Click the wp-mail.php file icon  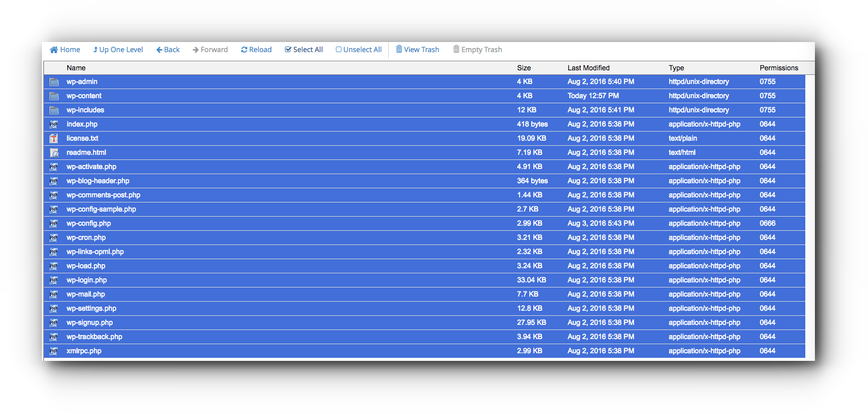coord(54,294)
